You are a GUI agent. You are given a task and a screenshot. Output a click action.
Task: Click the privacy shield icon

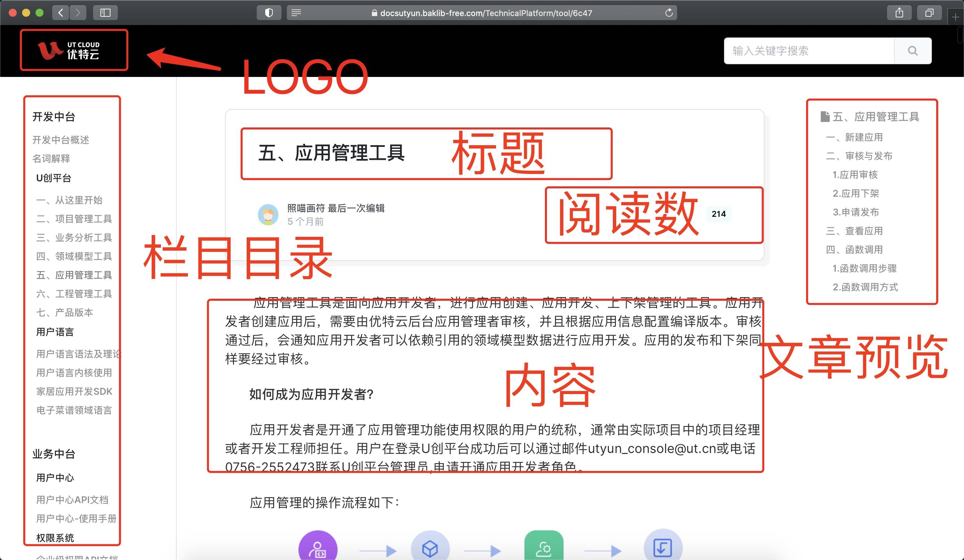pos(269,13)
